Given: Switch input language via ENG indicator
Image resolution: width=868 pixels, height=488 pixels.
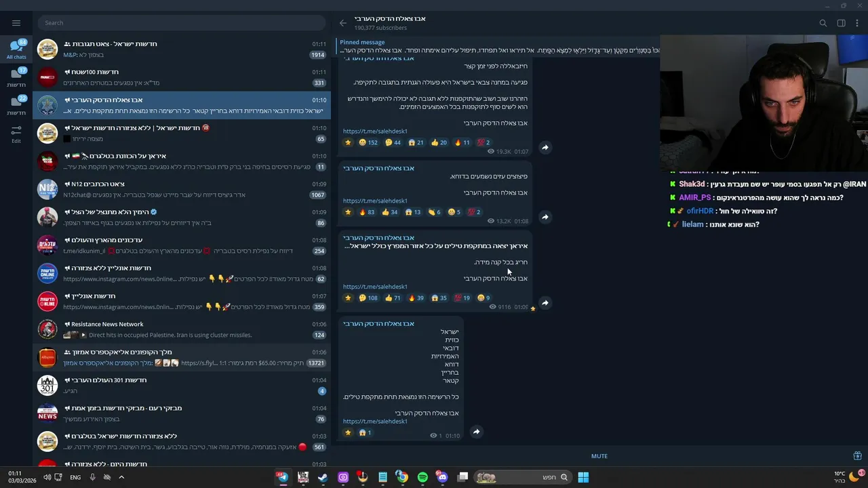Looking at the screenshot, I should [x=75, y=477].
